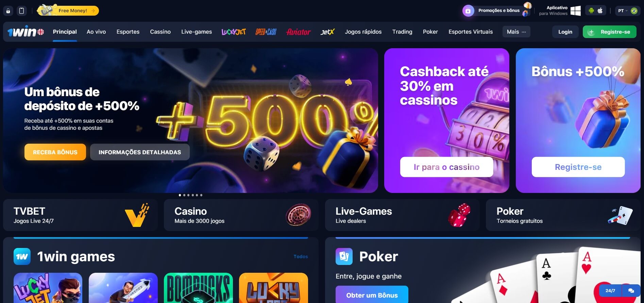Open the mobile device icon

coord(22,11)
